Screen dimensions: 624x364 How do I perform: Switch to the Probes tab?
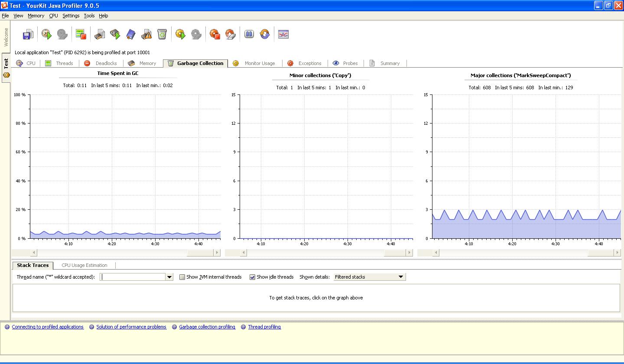point(345,63)
